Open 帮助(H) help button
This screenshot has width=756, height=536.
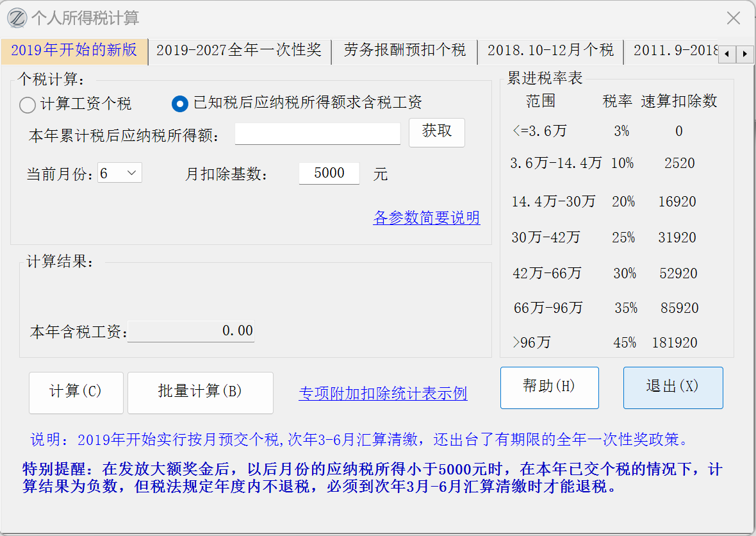point(549,387)
